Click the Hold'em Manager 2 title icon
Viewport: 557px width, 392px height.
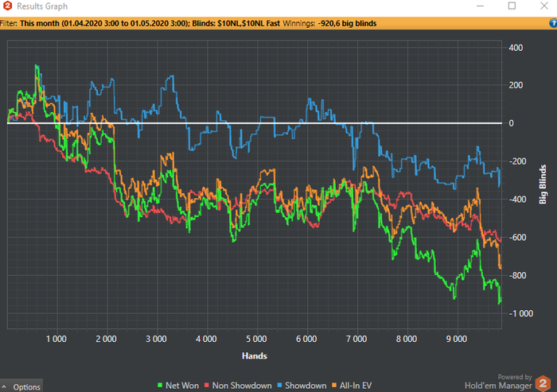click(x=7, y=6)
